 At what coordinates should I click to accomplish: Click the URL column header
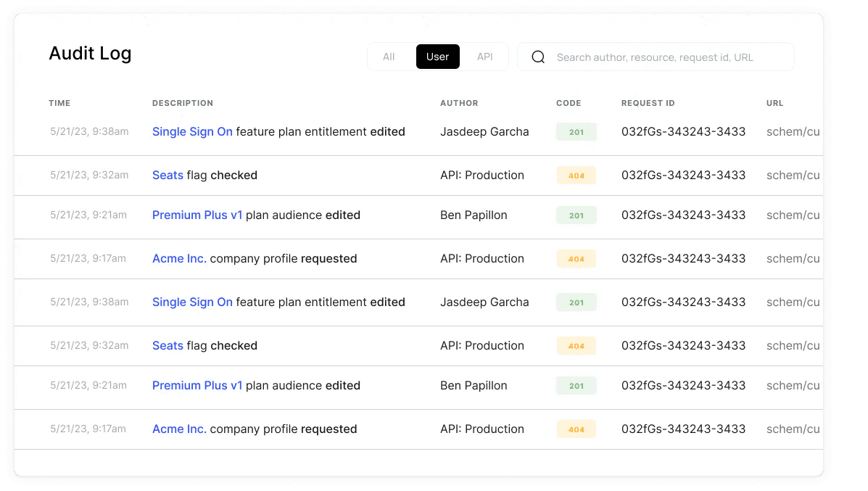click(x=774, y=103)
